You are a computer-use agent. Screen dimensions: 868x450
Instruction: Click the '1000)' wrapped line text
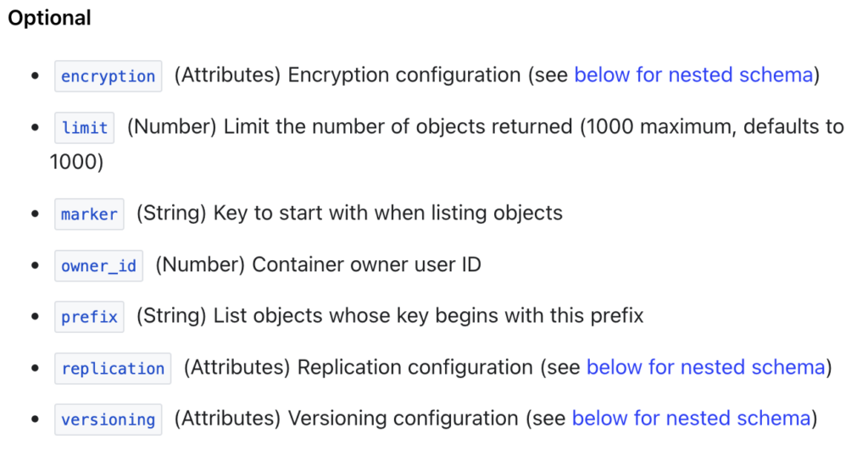tap(76, 162)
